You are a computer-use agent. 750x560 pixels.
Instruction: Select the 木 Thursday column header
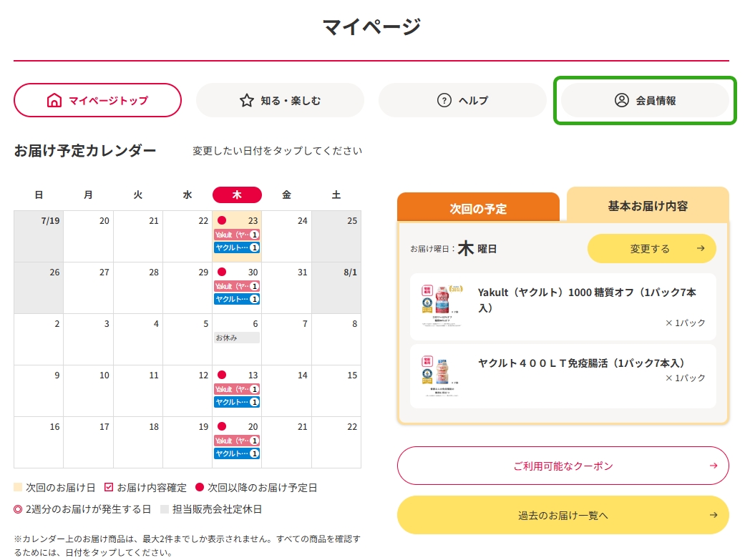(x=237, y=195)
